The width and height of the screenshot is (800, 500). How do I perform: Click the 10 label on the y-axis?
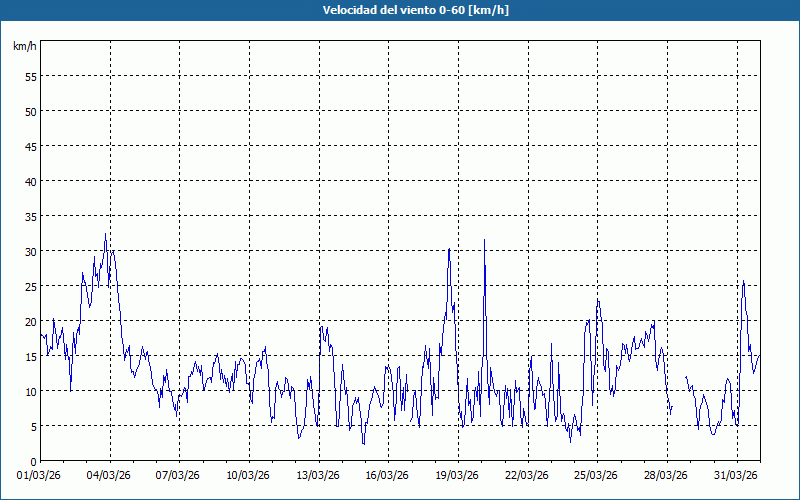[31, 391]
